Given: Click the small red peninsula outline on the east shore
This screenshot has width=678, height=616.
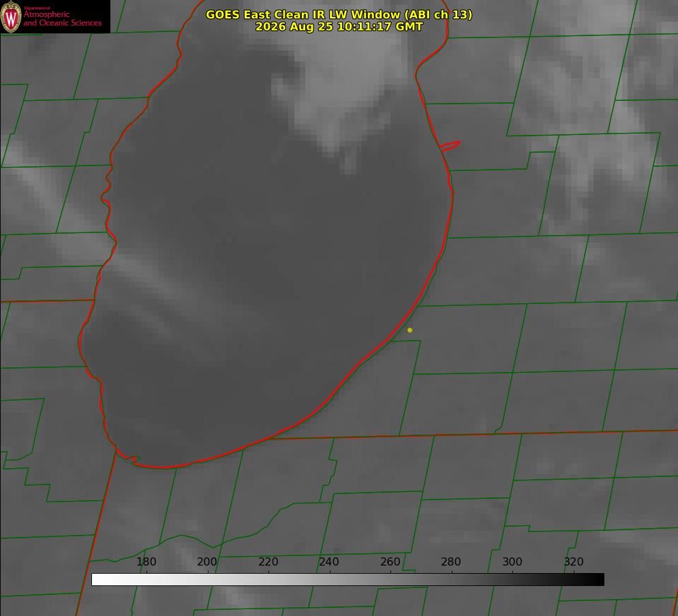Looking at the screenshot, I should (x=450, y=146).
